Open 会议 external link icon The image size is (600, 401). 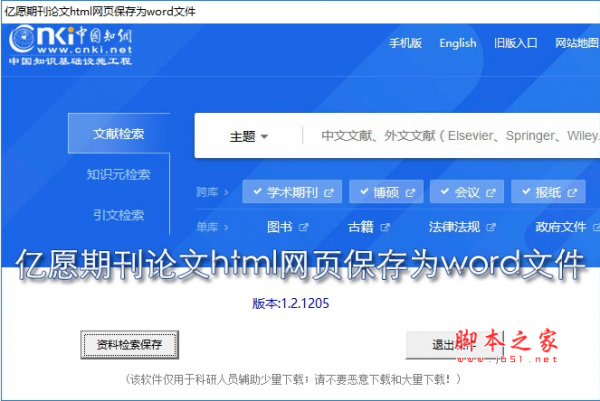[491, 193]
